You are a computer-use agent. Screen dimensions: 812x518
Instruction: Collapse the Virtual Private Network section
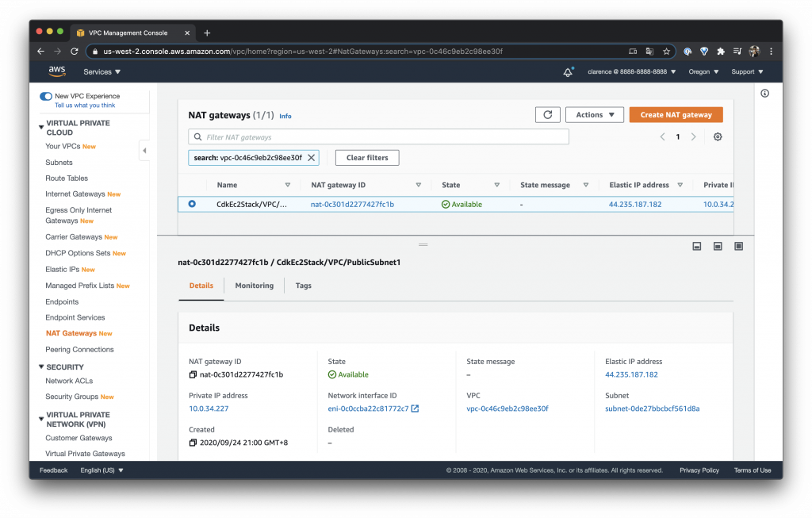click(x=41, y=419)
